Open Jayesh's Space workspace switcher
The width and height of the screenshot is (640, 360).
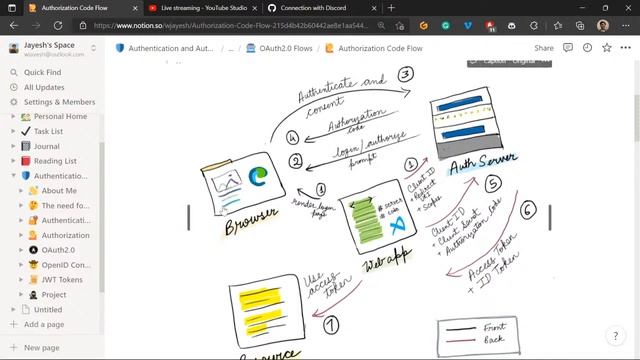[x=52, y=49]
